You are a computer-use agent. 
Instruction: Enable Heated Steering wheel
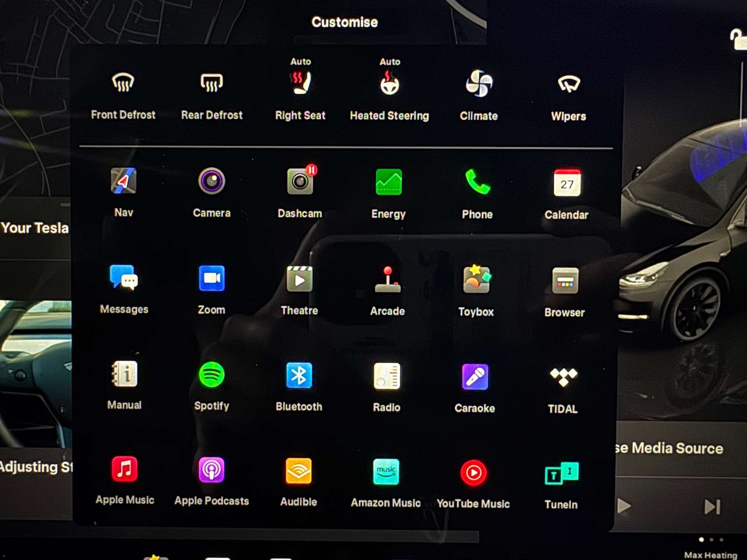(x=389, y=84)
